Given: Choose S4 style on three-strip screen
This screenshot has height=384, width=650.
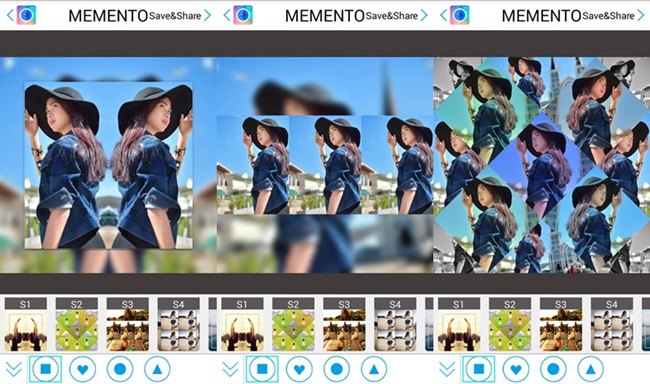Looking at the screenshot, I should tap(395, 324).
